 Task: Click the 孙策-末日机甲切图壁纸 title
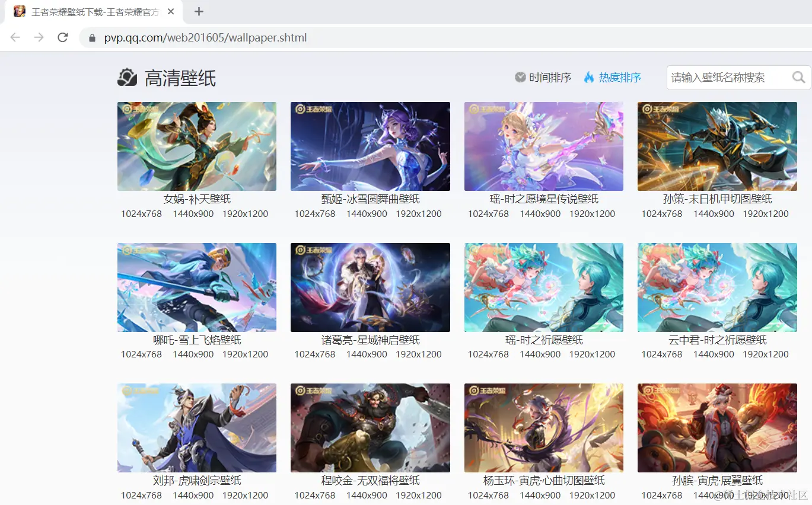point(718,199)
